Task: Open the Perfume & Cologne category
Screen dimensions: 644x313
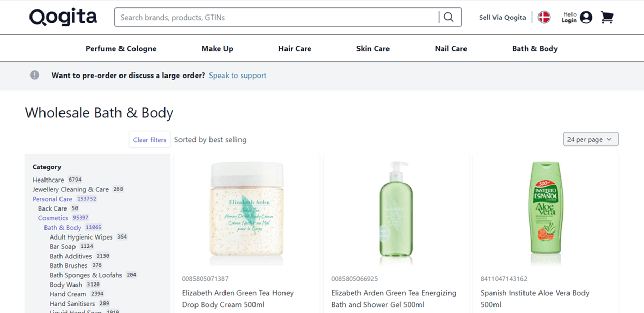Action: 121,48
